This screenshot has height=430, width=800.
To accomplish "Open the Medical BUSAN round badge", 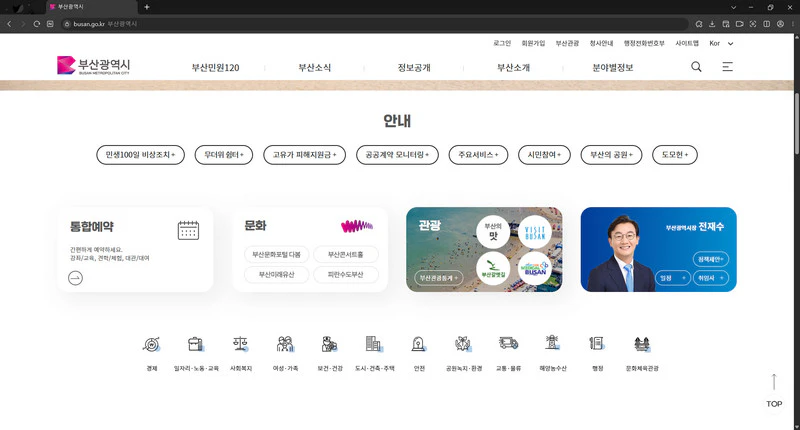I will (535, 269).
